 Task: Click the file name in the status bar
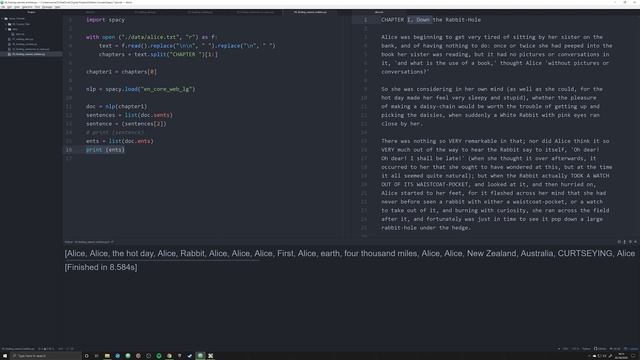pos(19,349)
